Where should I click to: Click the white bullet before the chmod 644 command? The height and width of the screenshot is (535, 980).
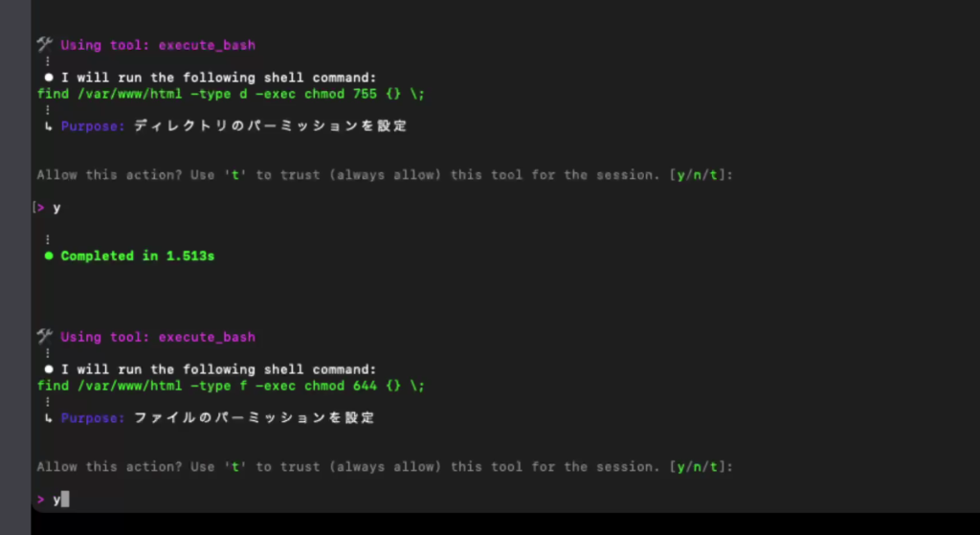pos(49,369)
